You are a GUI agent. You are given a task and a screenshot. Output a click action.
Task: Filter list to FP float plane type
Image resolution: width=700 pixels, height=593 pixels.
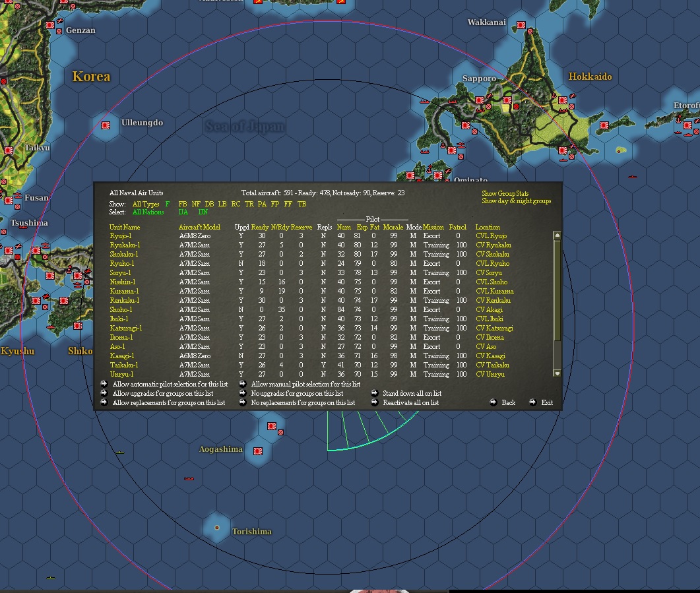click(x=275, y=204)
